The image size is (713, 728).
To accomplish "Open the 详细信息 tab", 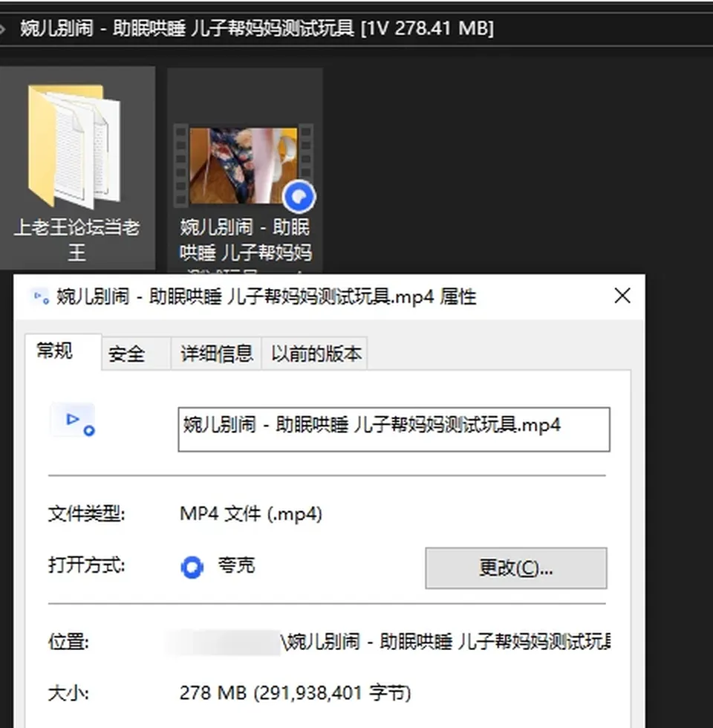I will click(216, 354).
